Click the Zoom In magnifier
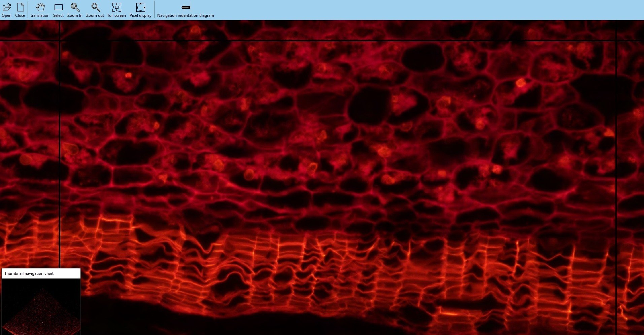The width and height of the screenshot is (644, 335). (75, 10)
